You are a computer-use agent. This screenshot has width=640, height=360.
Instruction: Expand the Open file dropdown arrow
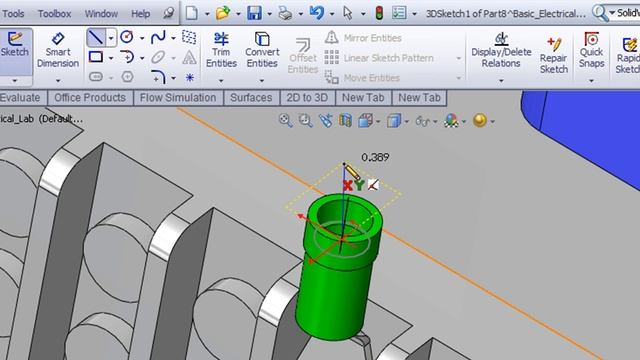tap(238, 14)
